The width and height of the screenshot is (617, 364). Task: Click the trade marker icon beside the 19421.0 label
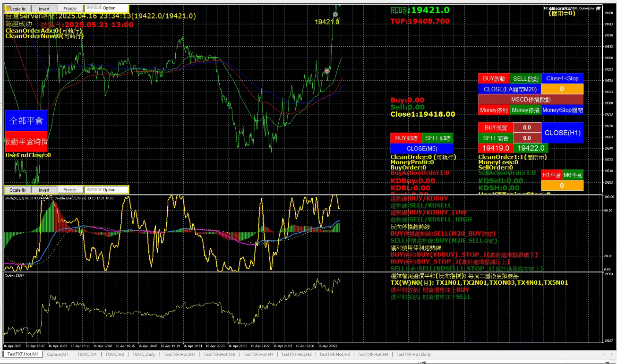pyautogui.click(x=335, y=14)
